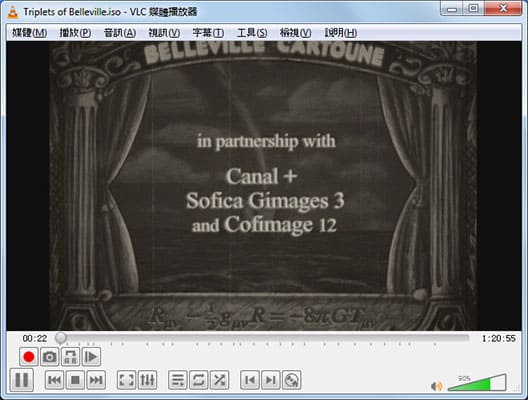Minimize the VLC window

point(452,8)
